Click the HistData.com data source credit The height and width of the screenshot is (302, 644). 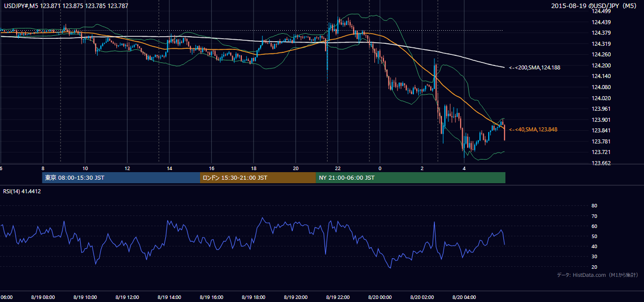point(598,275)
